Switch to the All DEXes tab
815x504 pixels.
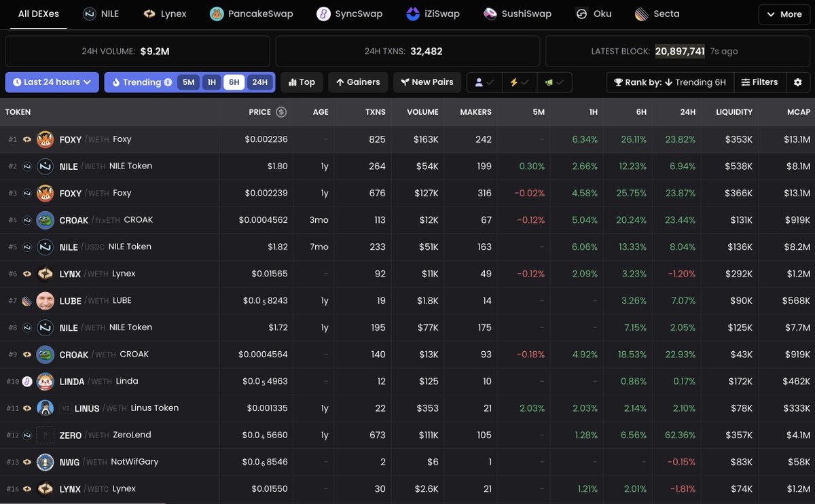pyautogui.click(x=39, y=14)
